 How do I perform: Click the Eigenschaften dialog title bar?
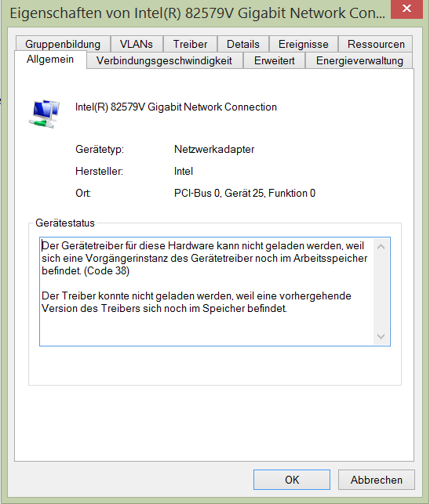point(197,13)
